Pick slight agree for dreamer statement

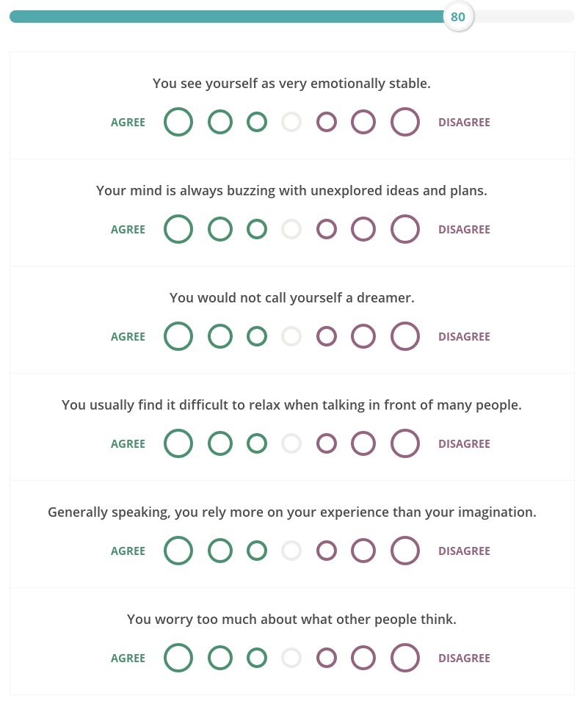(x=257, y=336)
